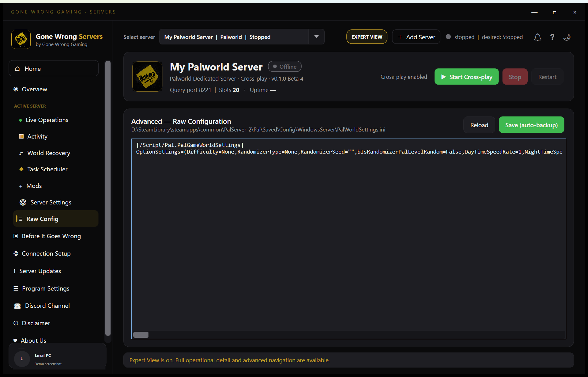Click the Home house icon
The height and width of the screenshot is (377, 588).
(x=17, y=69)
